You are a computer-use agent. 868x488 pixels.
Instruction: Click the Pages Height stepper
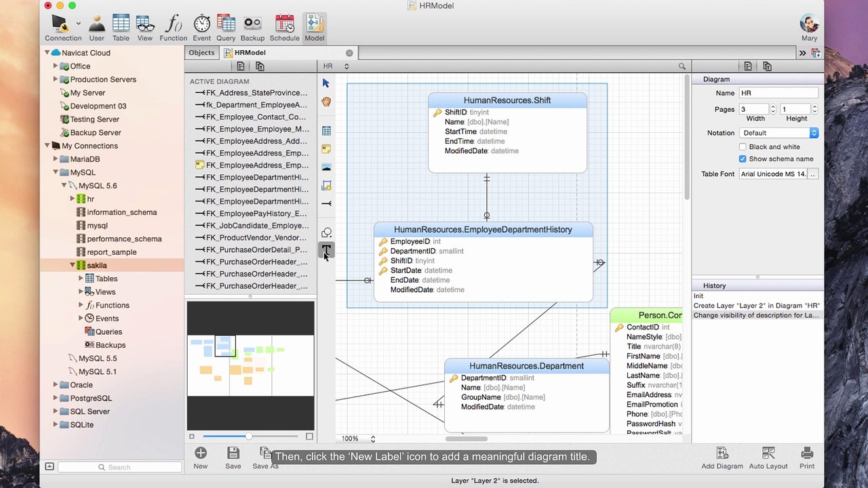point(814,109)
